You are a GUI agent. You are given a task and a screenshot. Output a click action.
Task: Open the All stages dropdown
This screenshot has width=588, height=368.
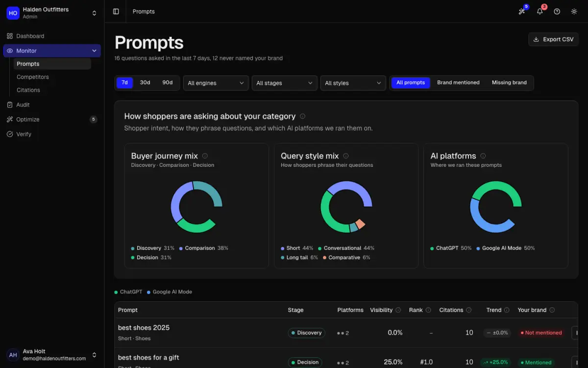click(x=285, y=83)
